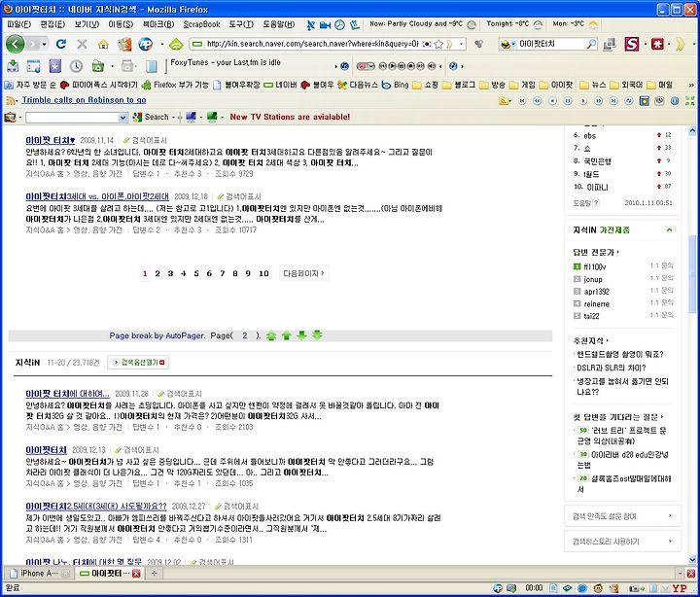Click the TV toolbar text input field
Screen dimensions: 700x597
pos(72,118)
